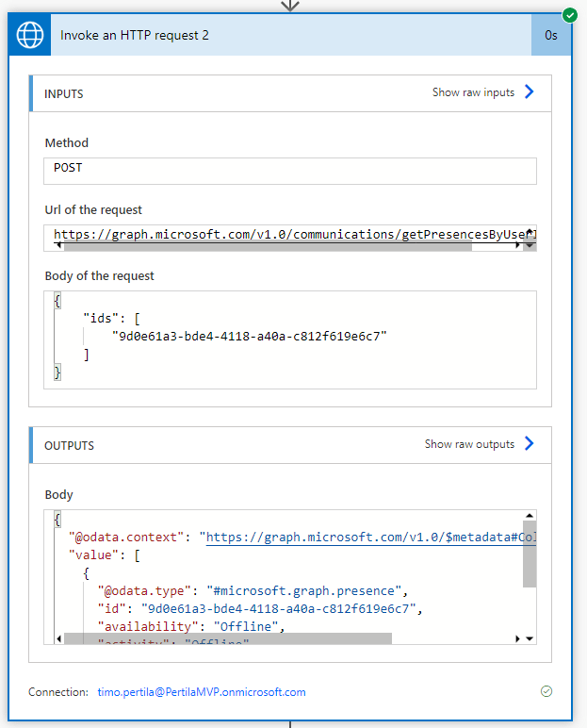Open the timo.pertila connection link
Image resolution: width=587 pixels, height=728 pixels.
point(202,692)
